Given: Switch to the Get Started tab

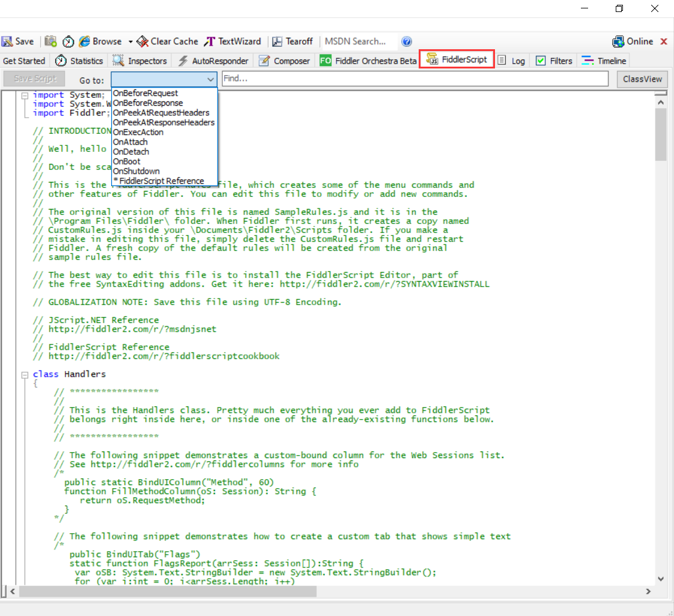Looking at the screenshot, I should click(24, 61).
